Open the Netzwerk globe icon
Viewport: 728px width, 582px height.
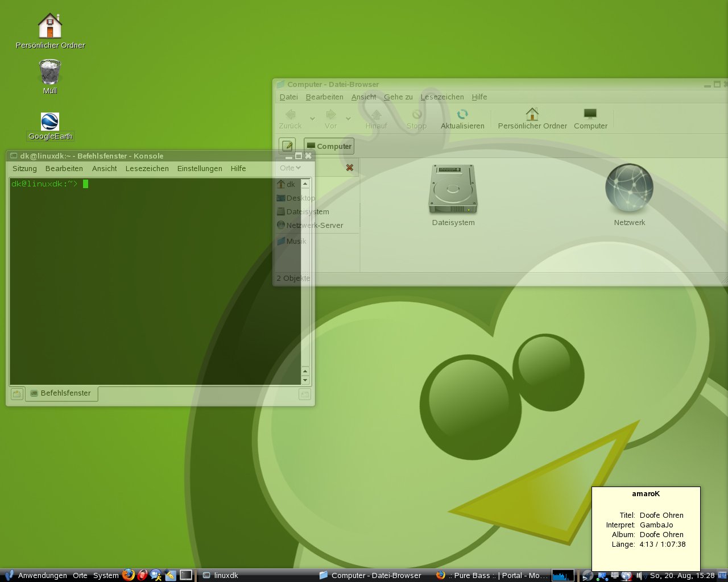click(x=629, y=188)
